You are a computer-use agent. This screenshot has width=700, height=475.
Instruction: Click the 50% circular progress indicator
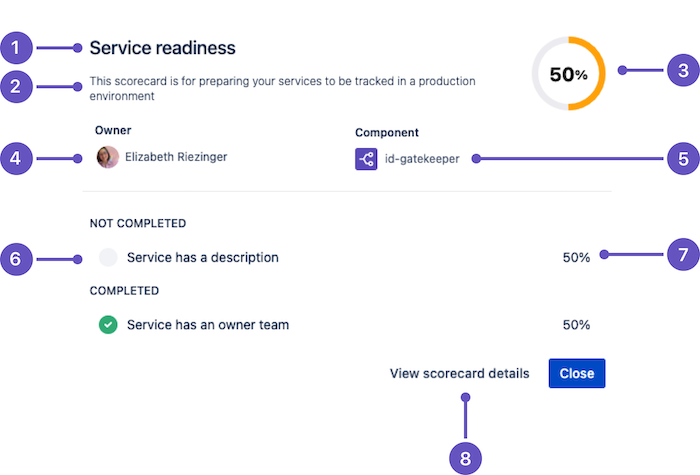pos(568,74)
